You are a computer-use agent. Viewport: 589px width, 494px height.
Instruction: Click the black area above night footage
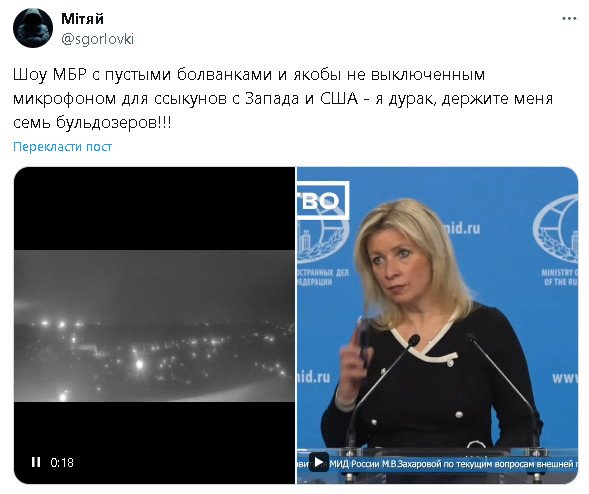click(154, 208)
